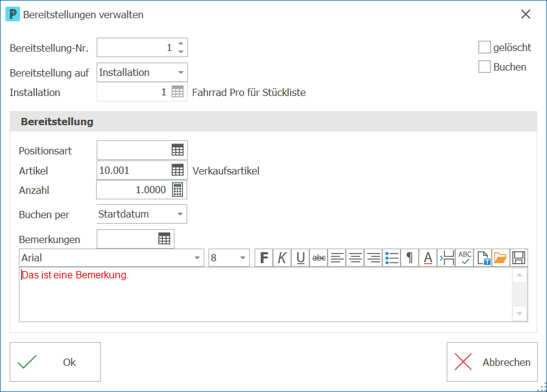Click the 'Verkaufsartikel' label text
Screen dimensions: 547x392
click(226, 171)
